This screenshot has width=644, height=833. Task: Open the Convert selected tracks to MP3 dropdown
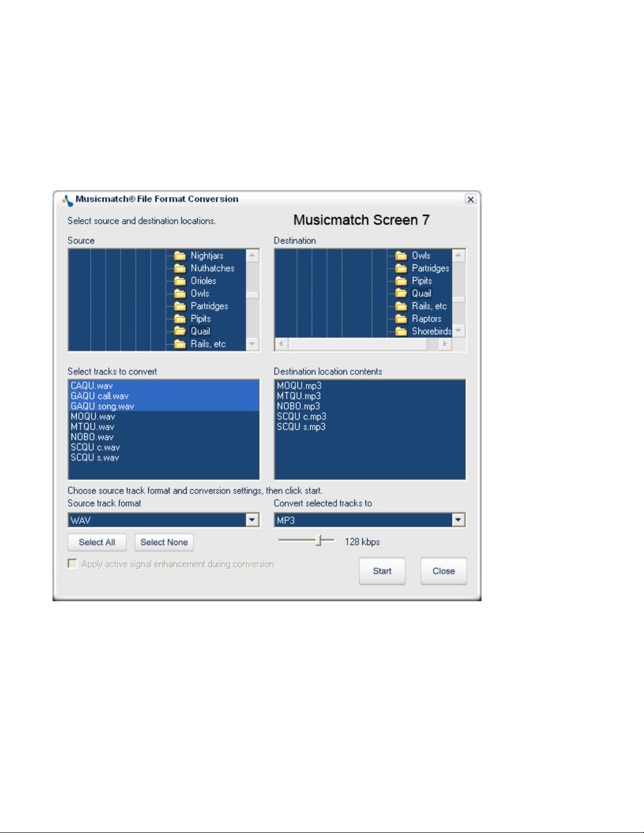[x=458, y=520]
